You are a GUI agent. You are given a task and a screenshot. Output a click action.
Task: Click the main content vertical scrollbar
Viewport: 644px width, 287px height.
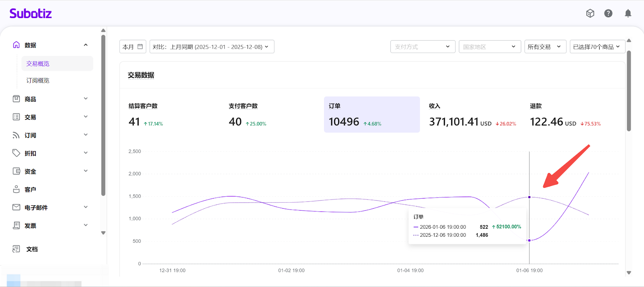tap(629, 90)
